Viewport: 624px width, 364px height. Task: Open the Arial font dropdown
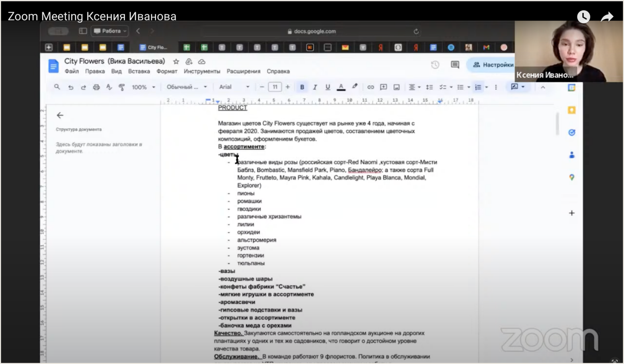[x=234, y=87]
